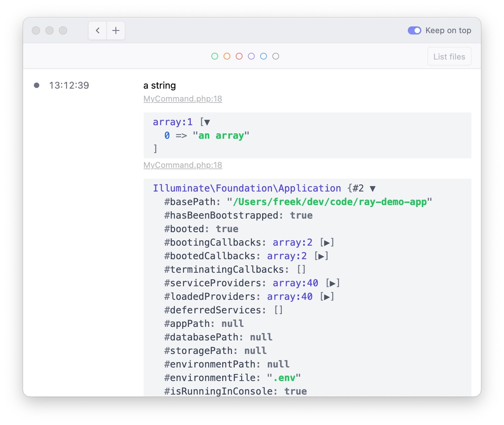
Task: Filter by the red color circle
Action: click(x=239, y=56)
